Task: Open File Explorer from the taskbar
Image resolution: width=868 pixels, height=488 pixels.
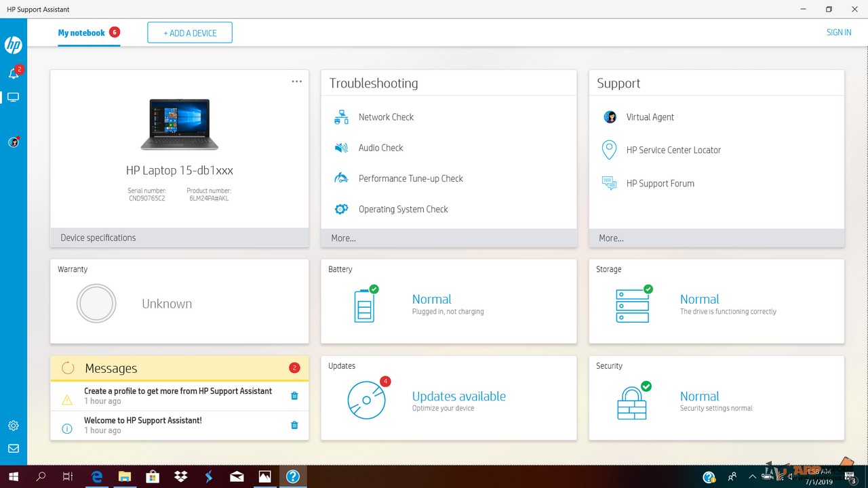Action: pyautogui.click(x=125, y=476)
